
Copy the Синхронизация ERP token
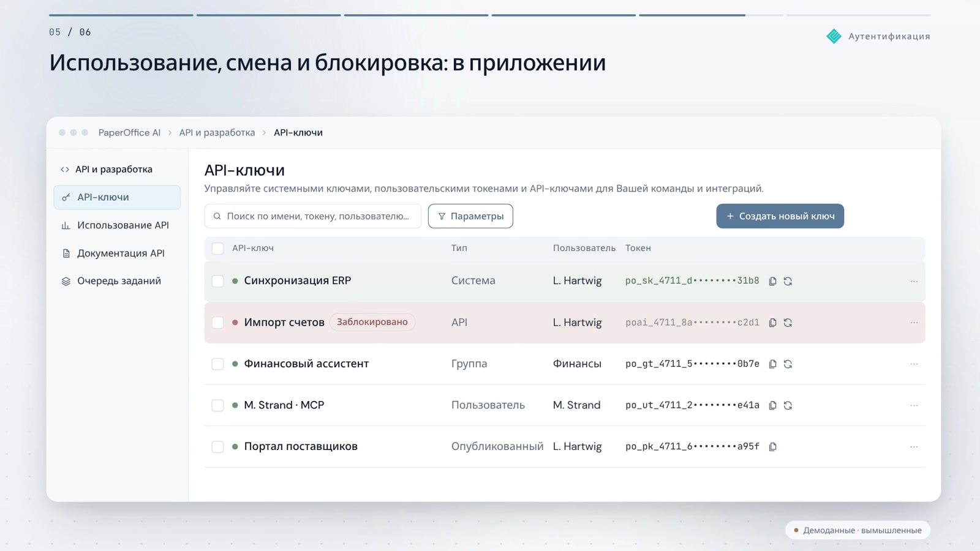pyautogui.click(x=773, y=281)
